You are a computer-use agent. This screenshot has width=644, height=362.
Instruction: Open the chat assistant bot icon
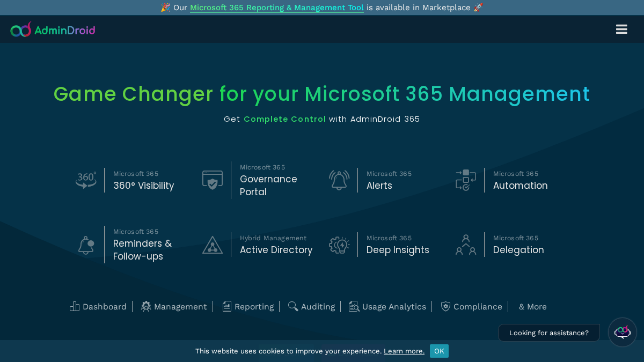pos(623,332)
